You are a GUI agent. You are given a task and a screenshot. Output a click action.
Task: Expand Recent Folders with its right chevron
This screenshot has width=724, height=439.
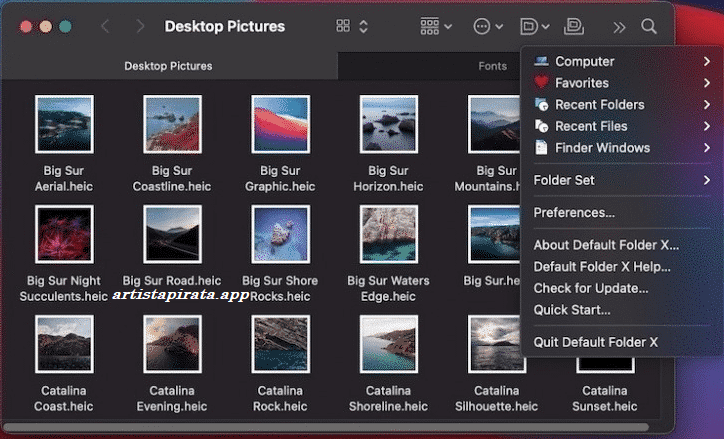coord(707,105)
